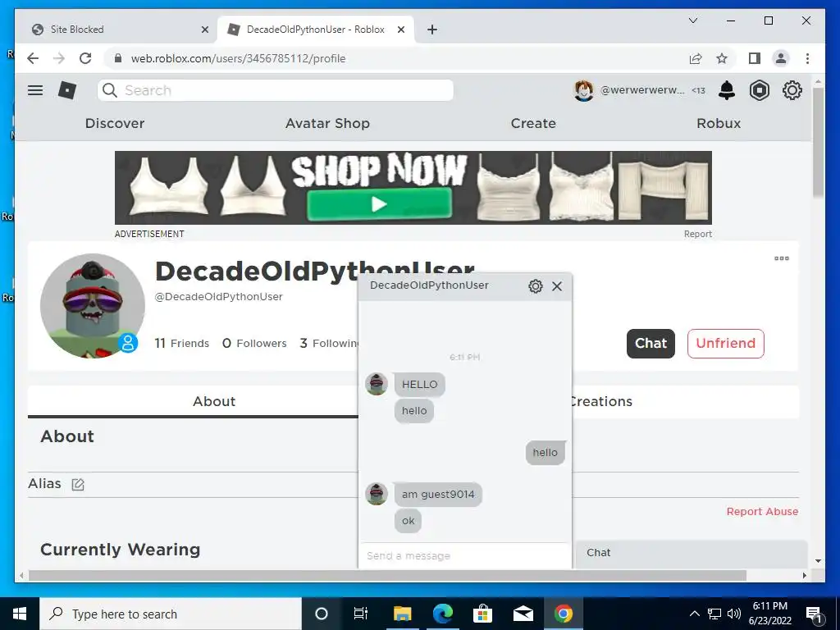Close the Site Blocked tab

204,30
